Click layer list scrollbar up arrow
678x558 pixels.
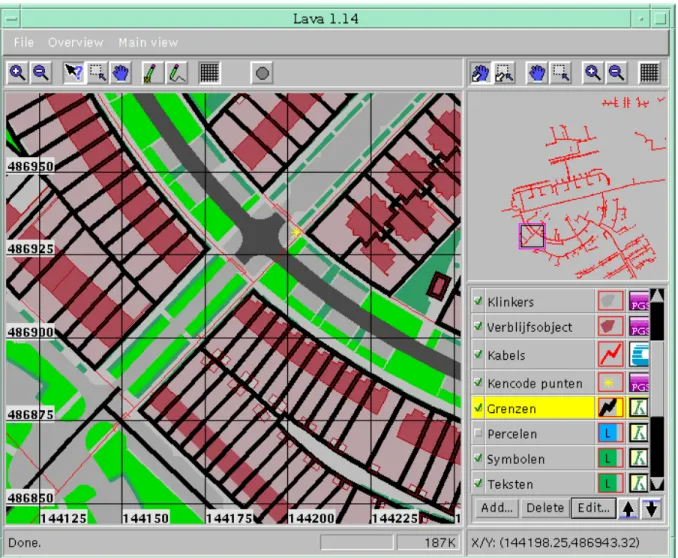[x=657, y=296]
